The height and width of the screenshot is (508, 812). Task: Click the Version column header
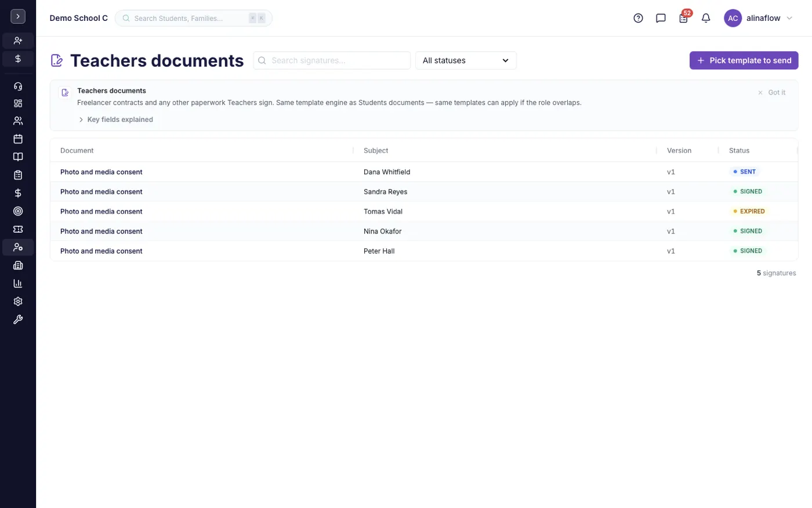(x=679, y=150)
